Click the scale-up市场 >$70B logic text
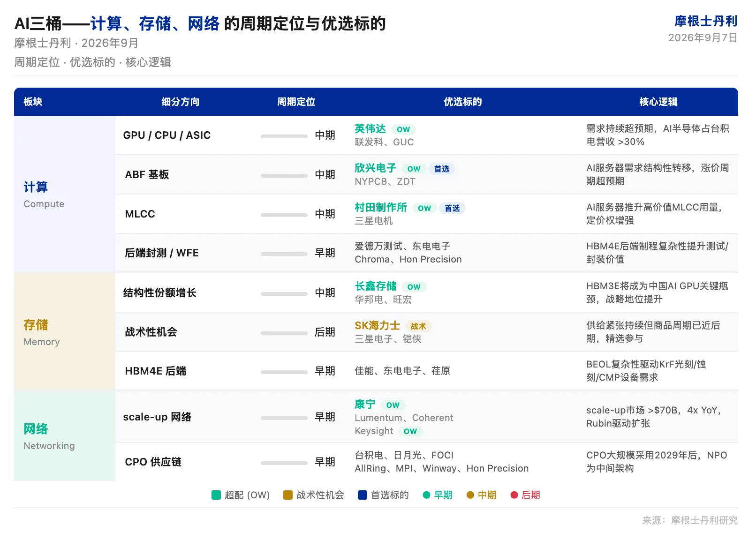 point(653,417)
